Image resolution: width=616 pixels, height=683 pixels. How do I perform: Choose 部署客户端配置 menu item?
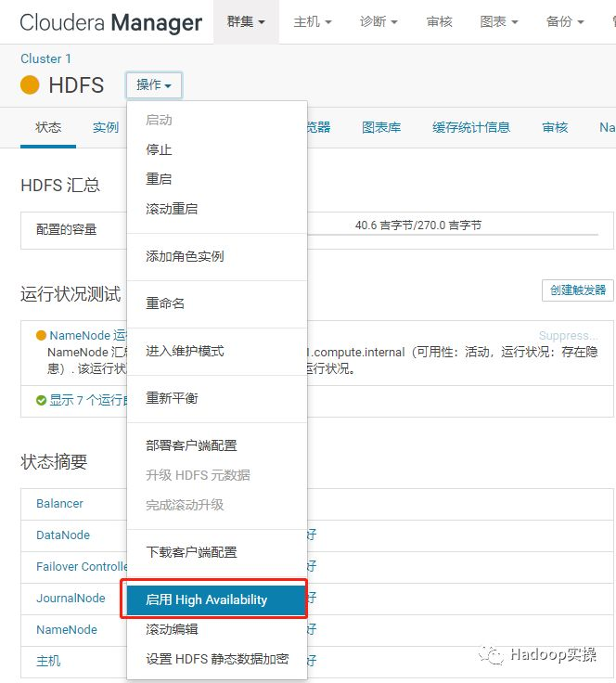217,445
